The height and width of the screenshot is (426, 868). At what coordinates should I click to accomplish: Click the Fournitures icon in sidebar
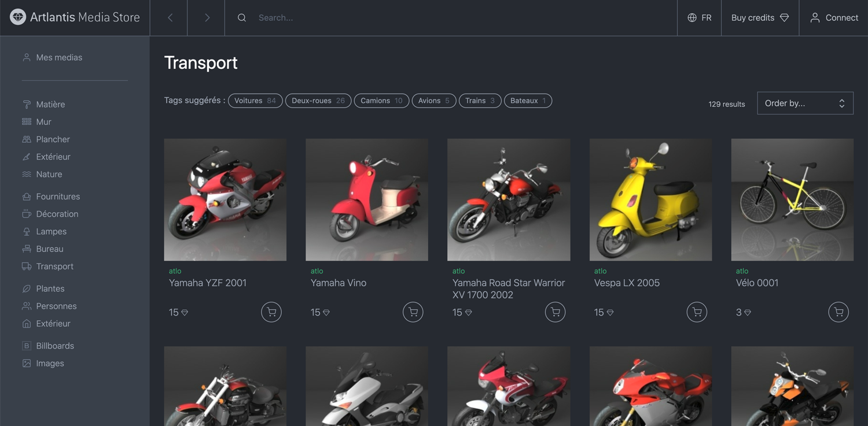tap(27, 197)
